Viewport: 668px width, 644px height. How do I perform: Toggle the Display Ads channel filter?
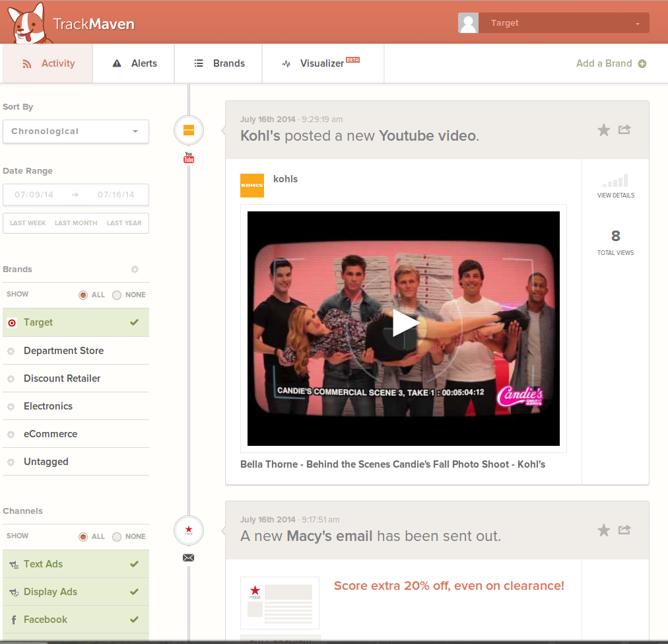[x=76, y=592]
